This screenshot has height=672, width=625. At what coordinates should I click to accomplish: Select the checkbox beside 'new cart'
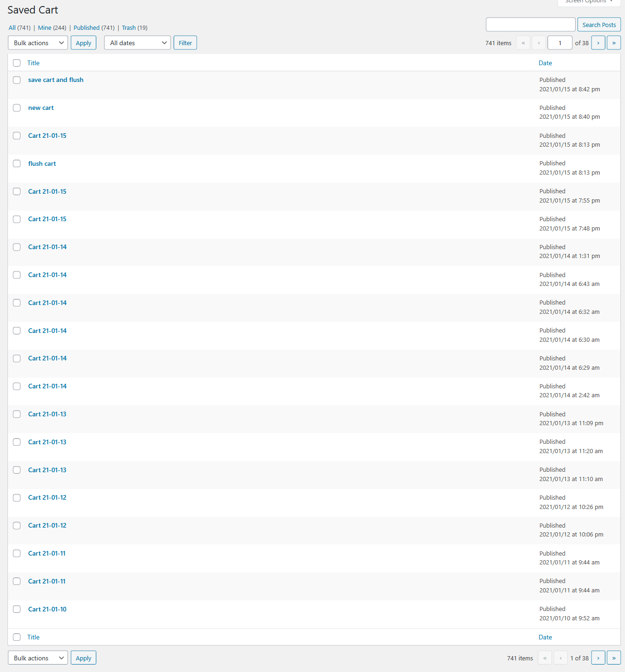[17, 108]
